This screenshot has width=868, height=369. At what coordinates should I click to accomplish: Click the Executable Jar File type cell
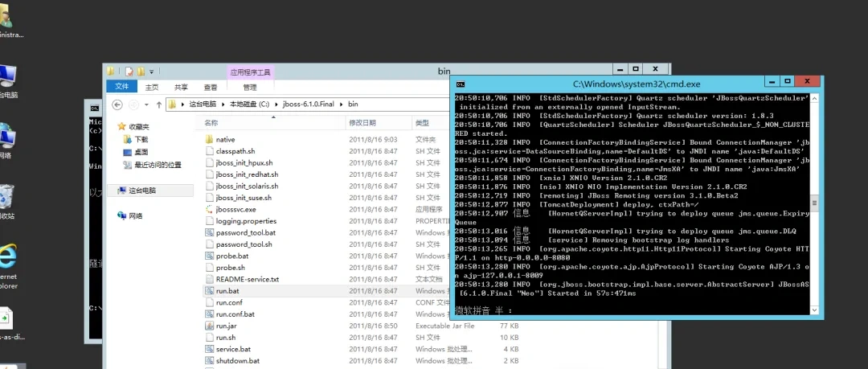coord(445,326)
